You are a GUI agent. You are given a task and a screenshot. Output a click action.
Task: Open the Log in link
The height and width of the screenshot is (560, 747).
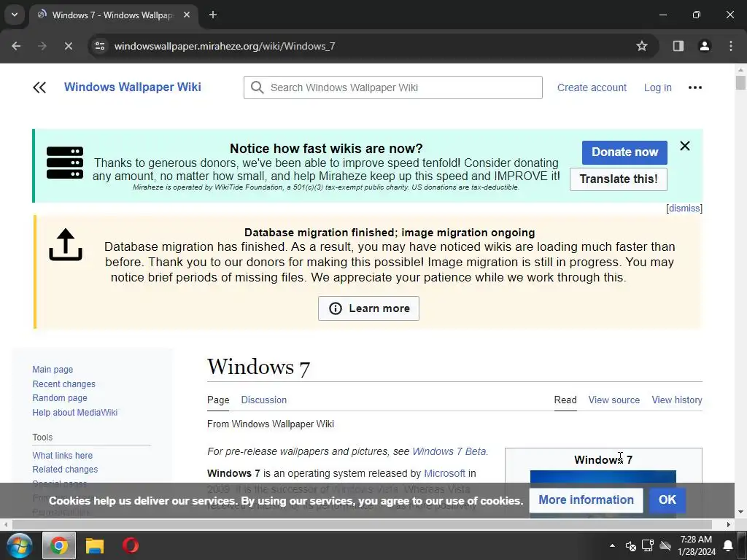point(658,87)
